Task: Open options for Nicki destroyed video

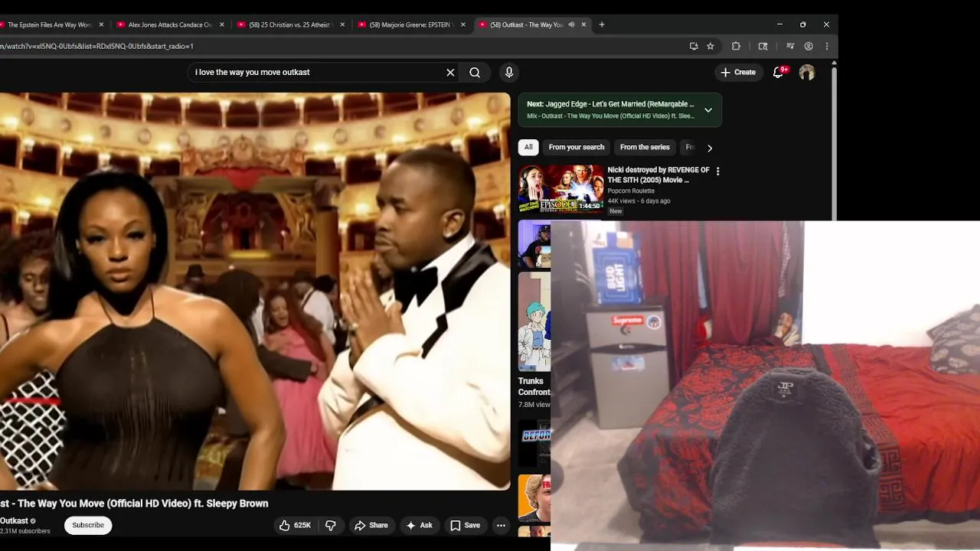Action: (717, 171)
